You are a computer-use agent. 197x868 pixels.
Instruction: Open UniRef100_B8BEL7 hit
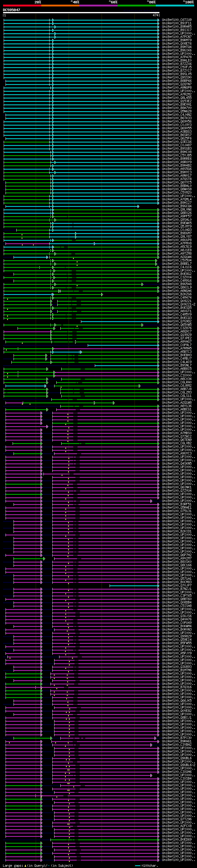[x=177, y=264]
